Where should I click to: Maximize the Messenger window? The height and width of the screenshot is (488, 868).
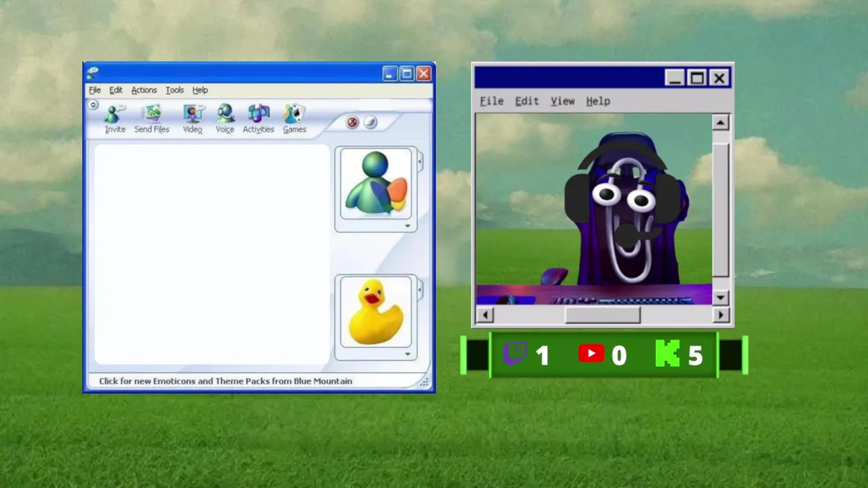click(406, 74)
